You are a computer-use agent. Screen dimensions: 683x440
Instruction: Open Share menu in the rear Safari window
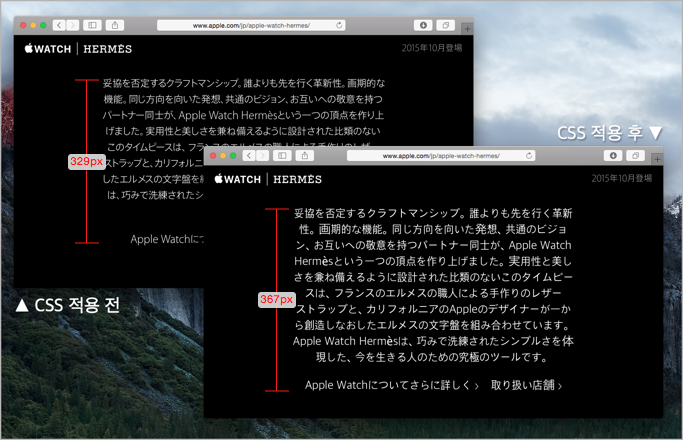(115, 25)
